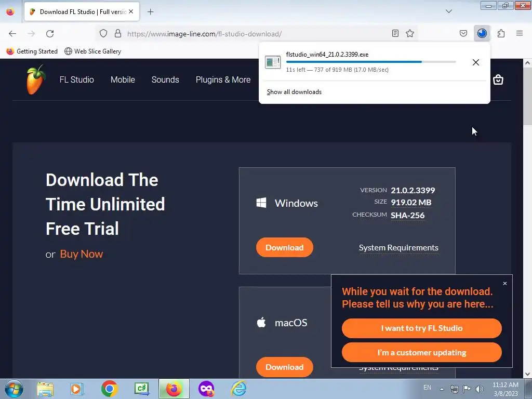Open the purple mask taskbar icon
This screenshot has height=399, width=532.
[x=206, y=389]
